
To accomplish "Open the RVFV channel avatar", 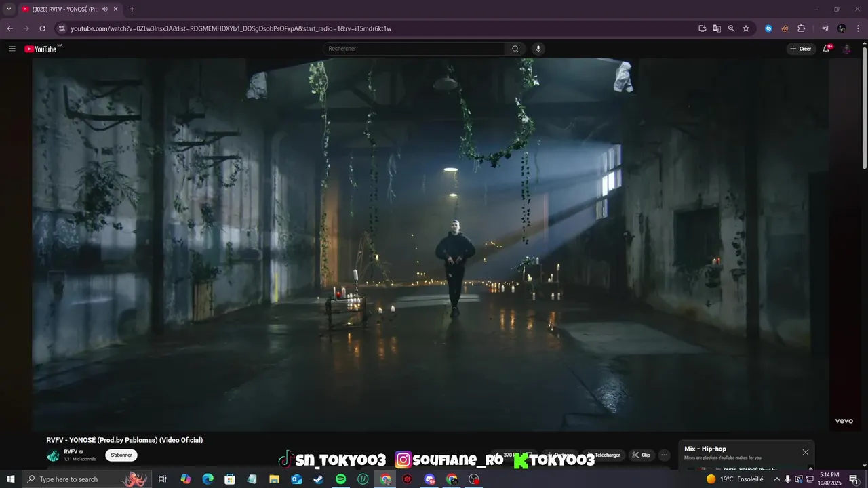I will point(53,455).
